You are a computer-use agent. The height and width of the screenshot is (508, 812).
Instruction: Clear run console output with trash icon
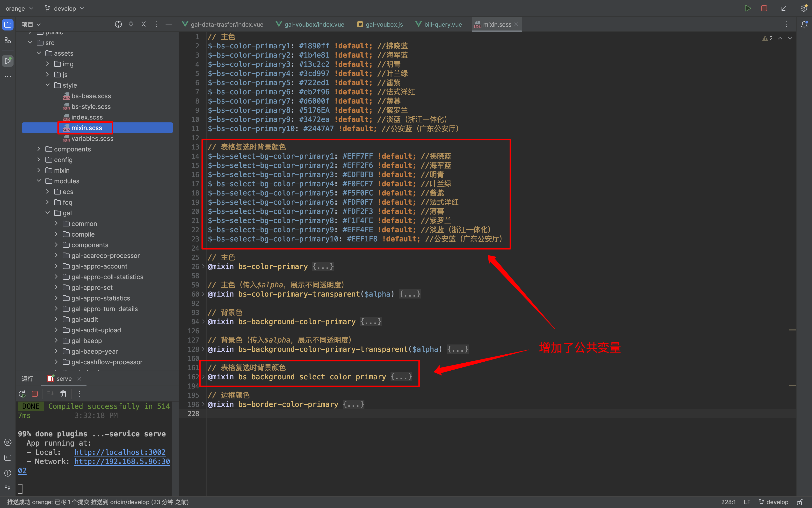[63, 394]
